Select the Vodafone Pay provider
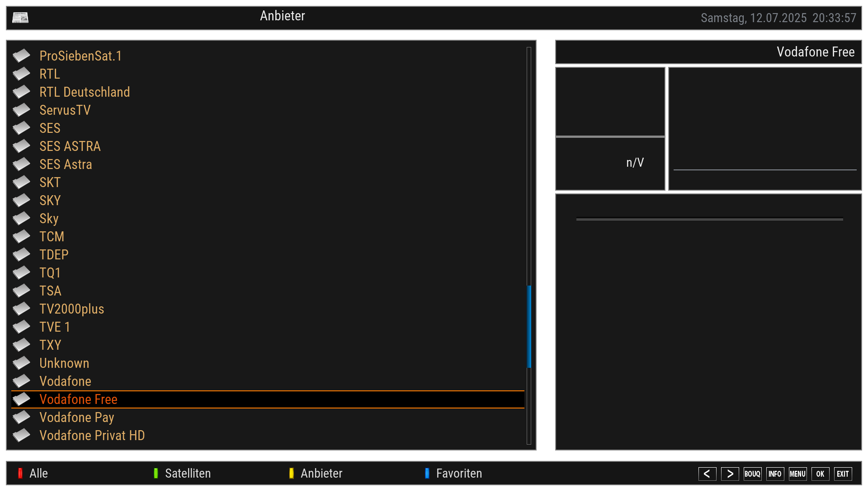This screenshot has width=868, height=488. pyautogui.click(x=268, y=417)
